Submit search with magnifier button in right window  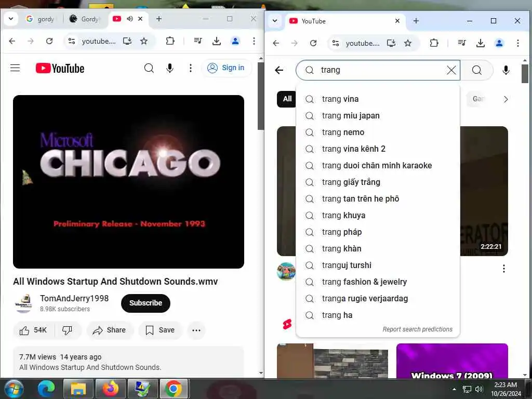[477, 70]
